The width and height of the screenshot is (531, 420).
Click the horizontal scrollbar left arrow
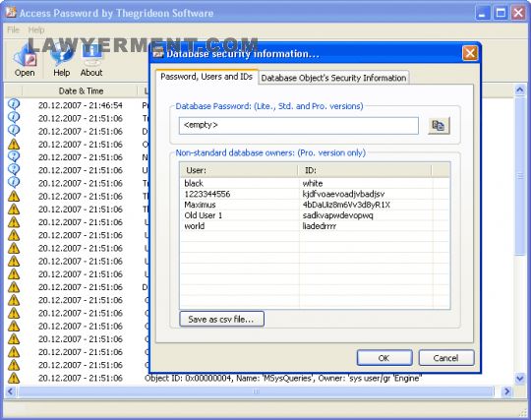coord(10,391)
